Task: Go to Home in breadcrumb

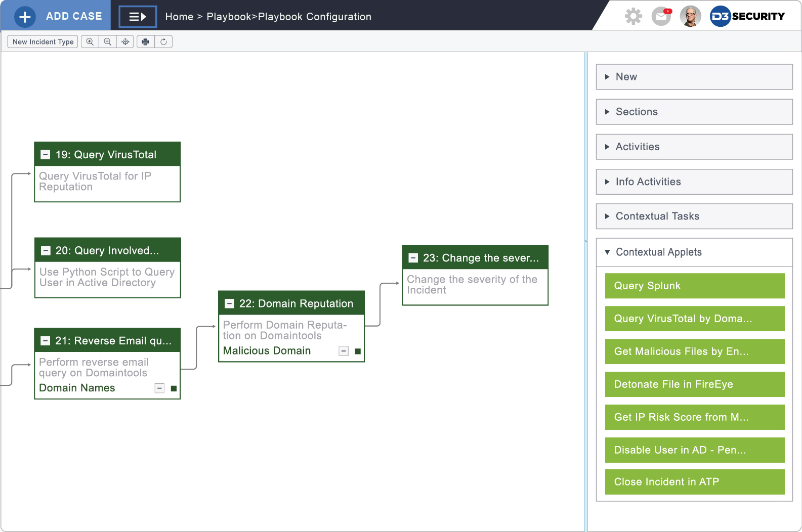Action: [179, 17]
